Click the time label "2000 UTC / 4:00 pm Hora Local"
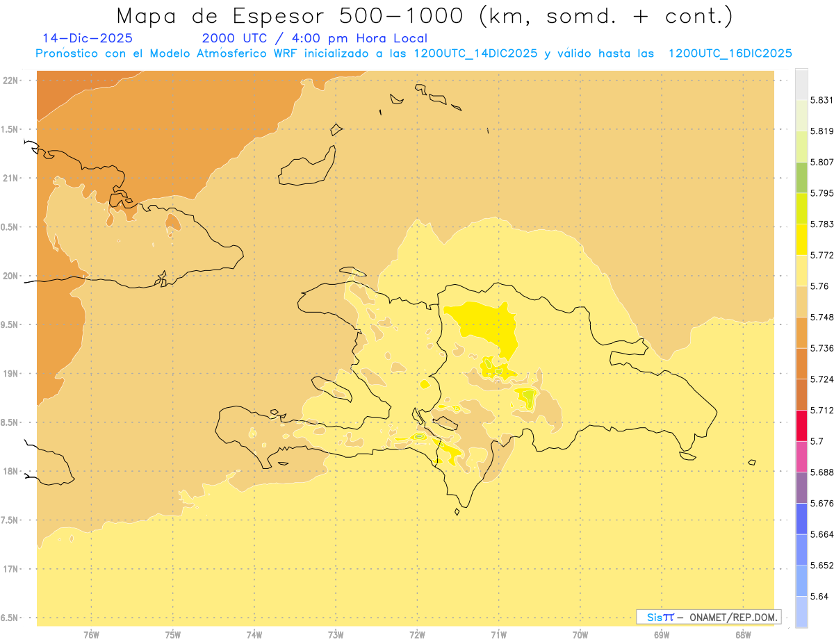Screen dimensions: 834x644 tap(315, 39)
